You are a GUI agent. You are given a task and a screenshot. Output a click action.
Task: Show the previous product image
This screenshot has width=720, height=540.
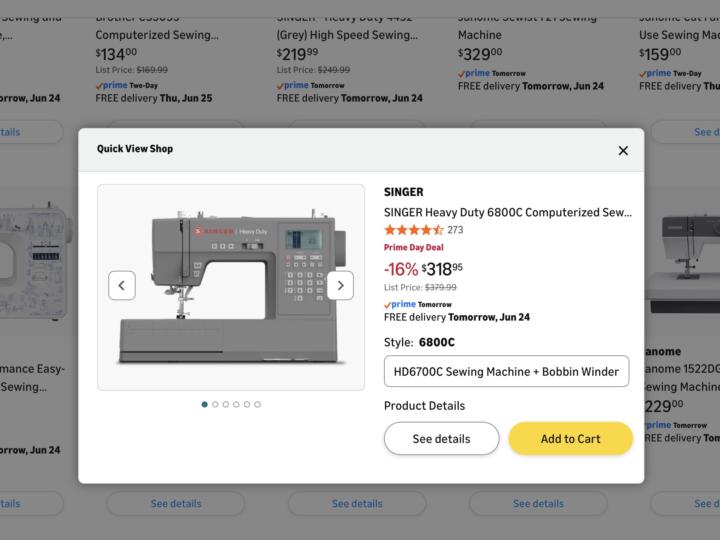click(x=122, y=286)
